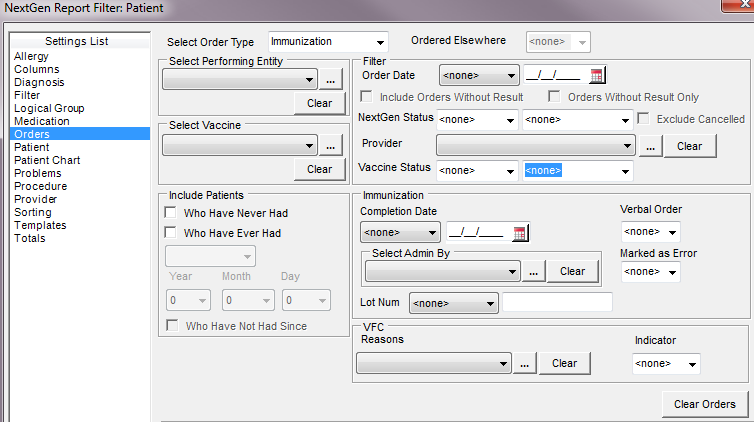Open Order Date operator dropdown

[479, 75]
